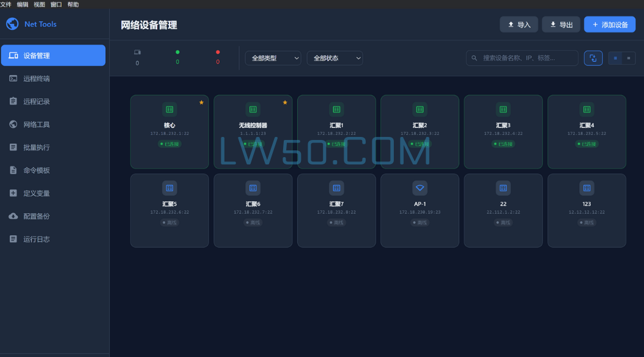Click the blue sync/refresh devices icon

click(593, 58)
